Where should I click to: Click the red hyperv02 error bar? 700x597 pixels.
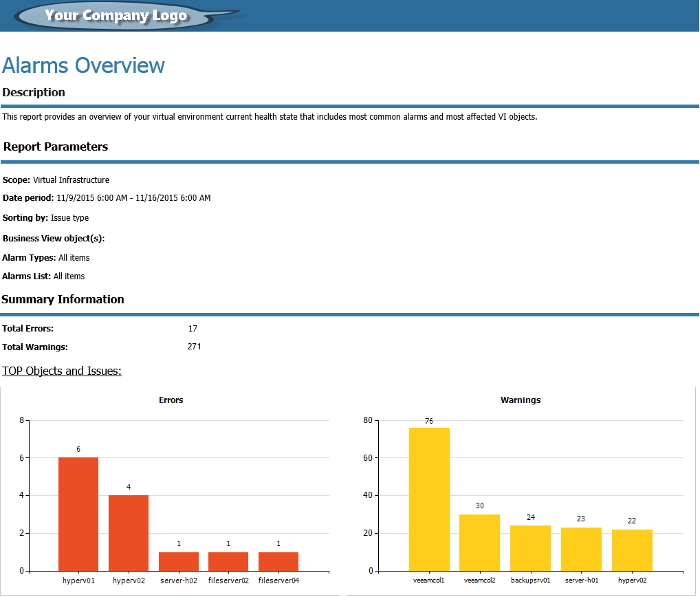pyautogui.click(x=129, y=533)
